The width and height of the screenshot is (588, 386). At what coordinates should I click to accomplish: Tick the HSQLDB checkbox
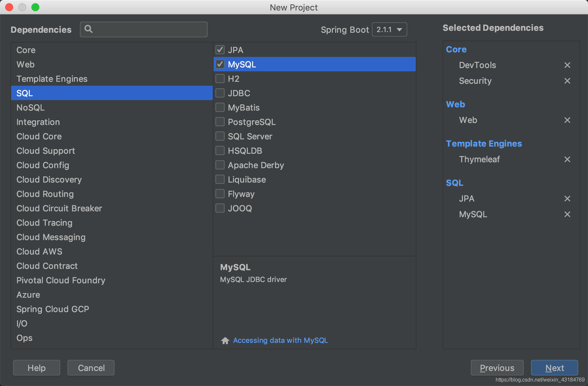tap(220, 150)
